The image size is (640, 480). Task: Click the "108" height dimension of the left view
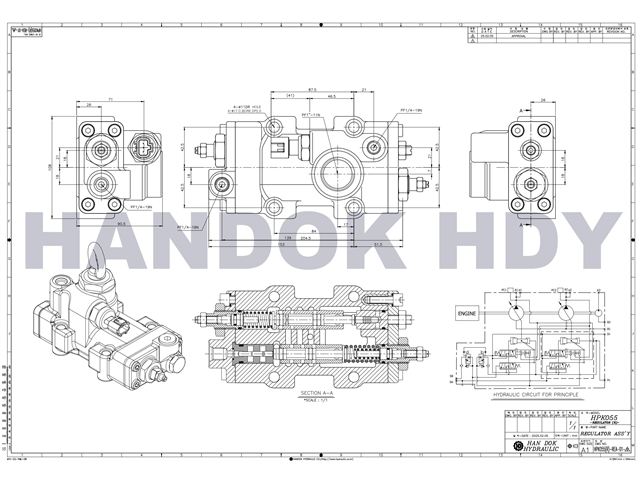pos(51,167)
